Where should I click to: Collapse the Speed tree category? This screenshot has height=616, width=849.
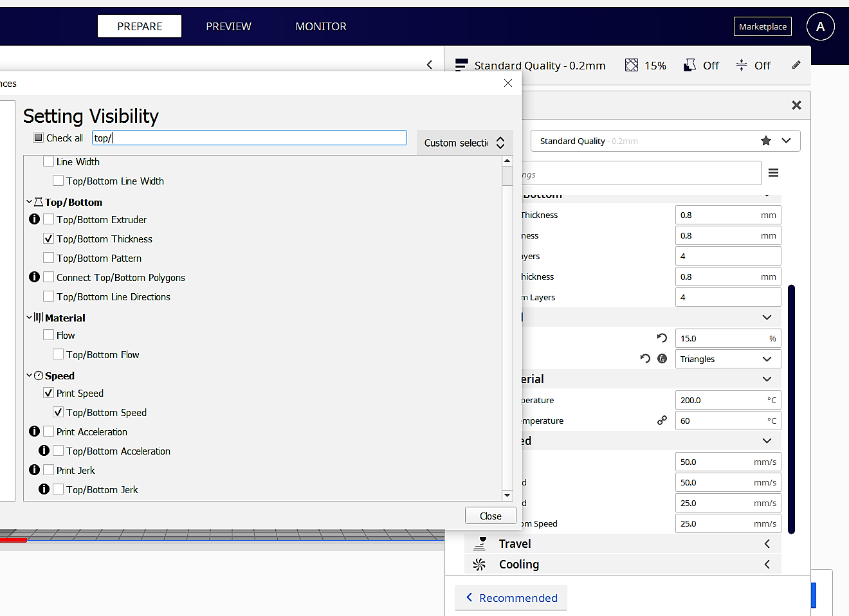click(29, 376)
